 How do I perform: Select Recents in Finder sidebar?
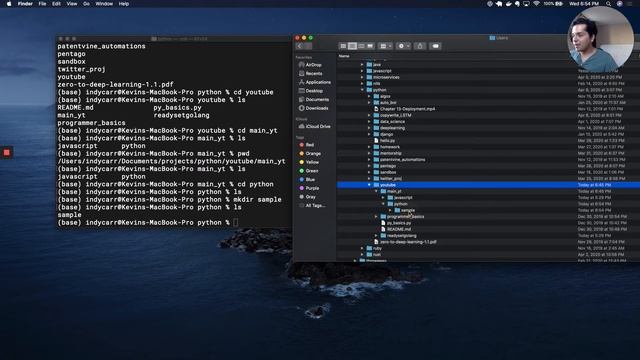pyautogui.click(x=311, y=73)
